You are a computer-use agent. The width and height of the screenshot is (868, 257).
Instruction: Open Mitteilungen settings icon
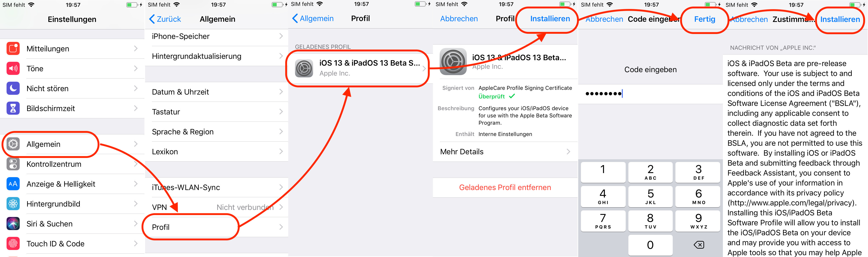pos(13,49)
